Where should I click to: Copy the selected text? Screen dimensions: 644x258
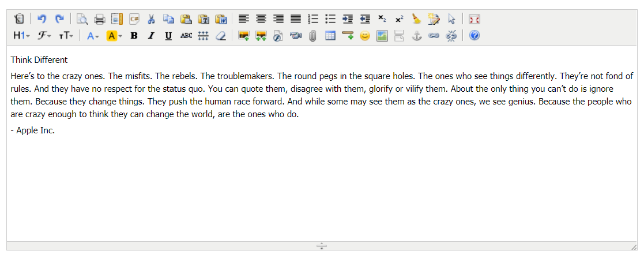(x=168, y=19)
